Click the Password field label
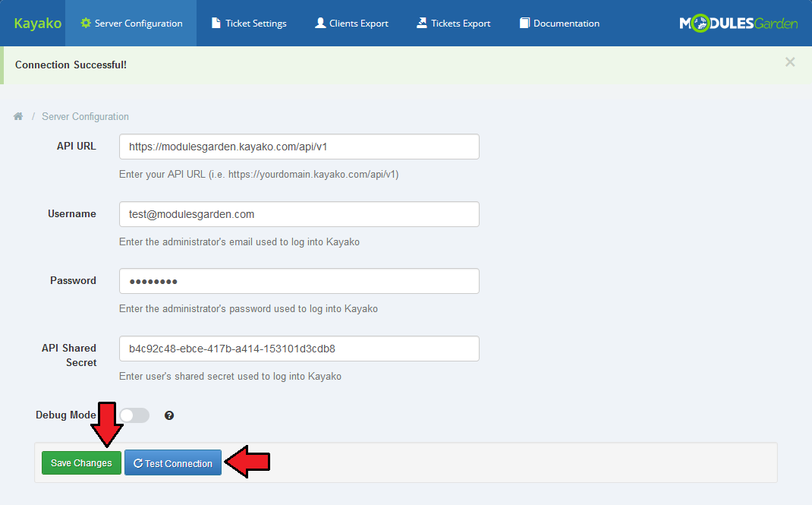Viewport: 812px width, 505px height. pyautogui.click(x=73, y=281)
